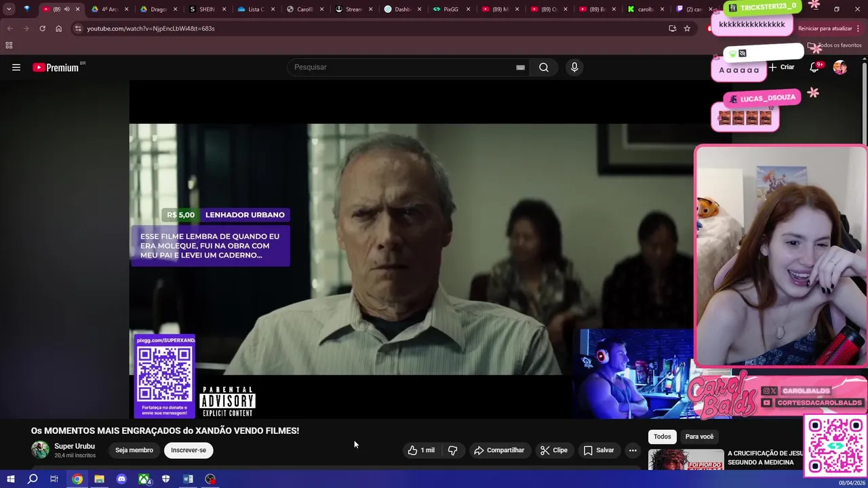Open the browser apps grid shortcut

(x=9, y=45)
